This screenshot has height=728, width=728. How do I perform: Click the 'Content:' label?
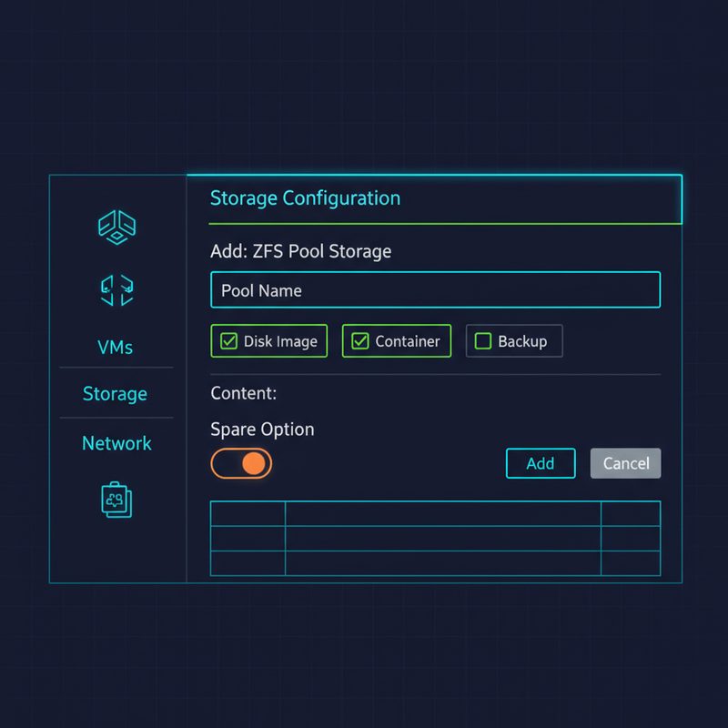243,393
